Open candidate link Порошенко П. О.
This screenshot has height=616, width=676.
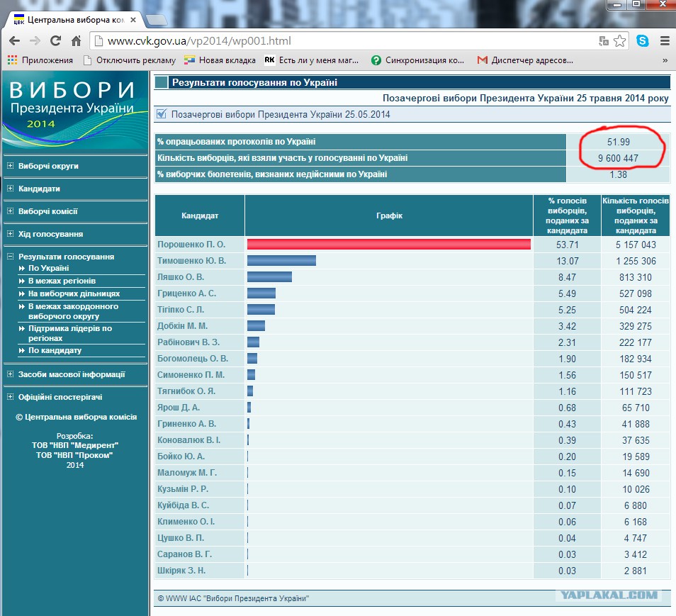[x=191, y=244]
